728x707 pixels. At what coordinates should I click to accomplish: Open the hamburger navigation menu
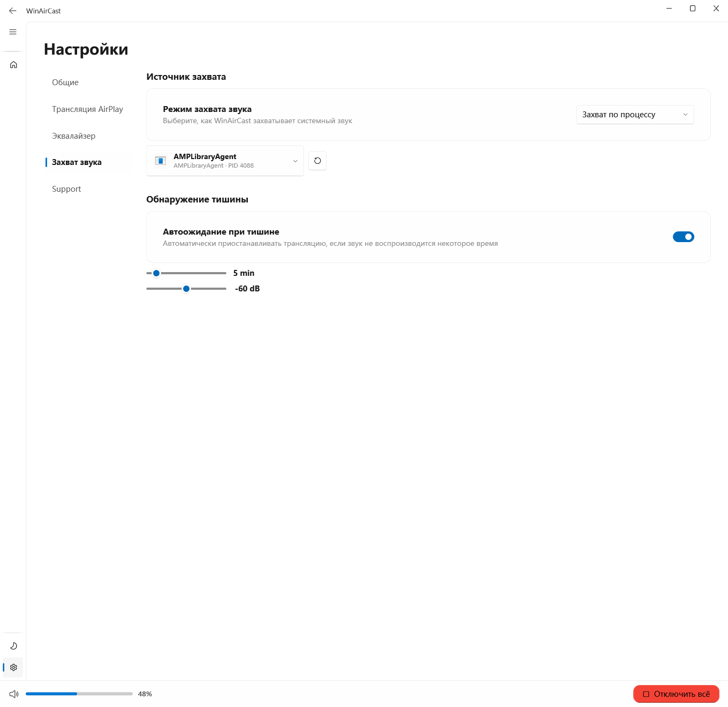point(13,32)
